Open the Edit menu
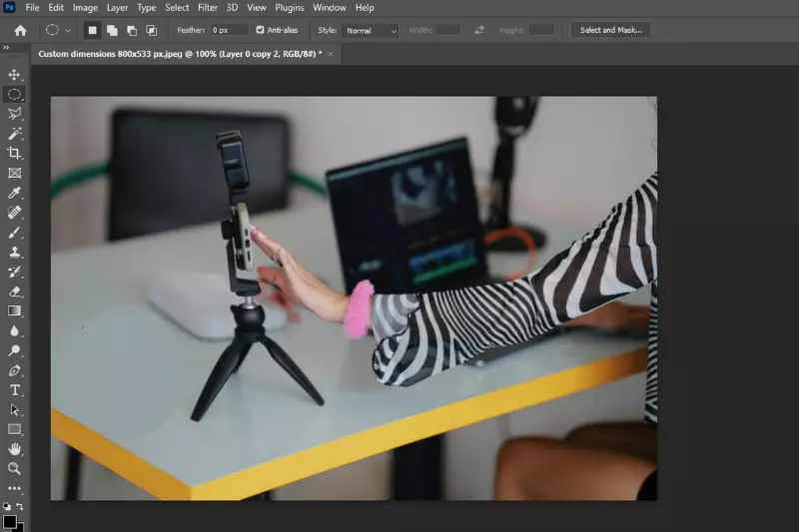Viewport: 799px width, 532px height. pyautogui.click(x=56, y=8)
